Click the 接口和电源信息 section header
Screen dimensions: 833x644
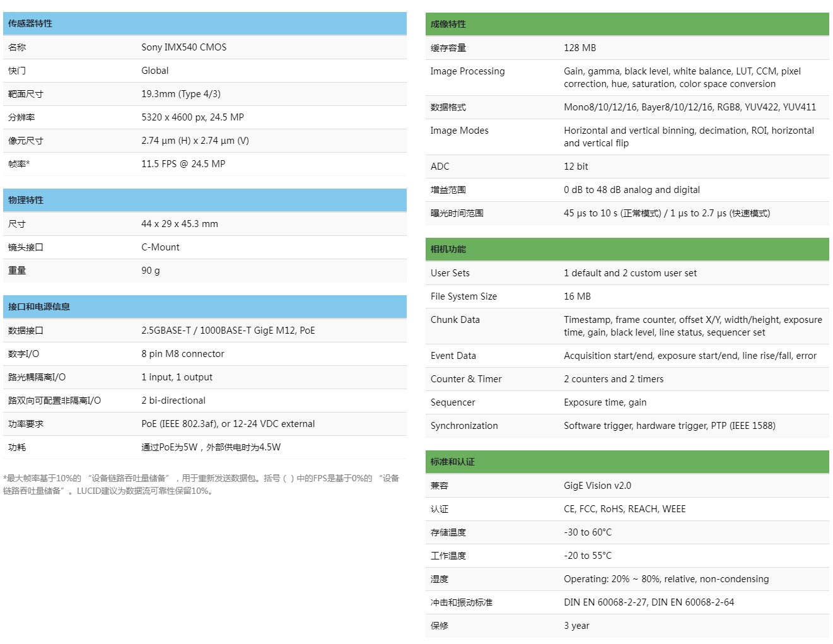(x=39, y=307)
